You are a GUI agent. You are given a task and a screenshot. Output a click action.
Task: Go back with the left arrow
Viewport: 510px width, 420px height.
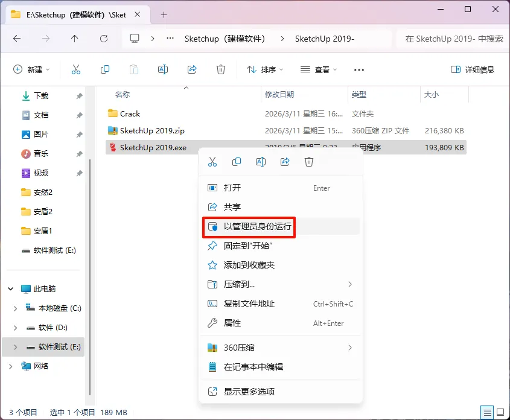pyautogui.click(x=16, y=39)
